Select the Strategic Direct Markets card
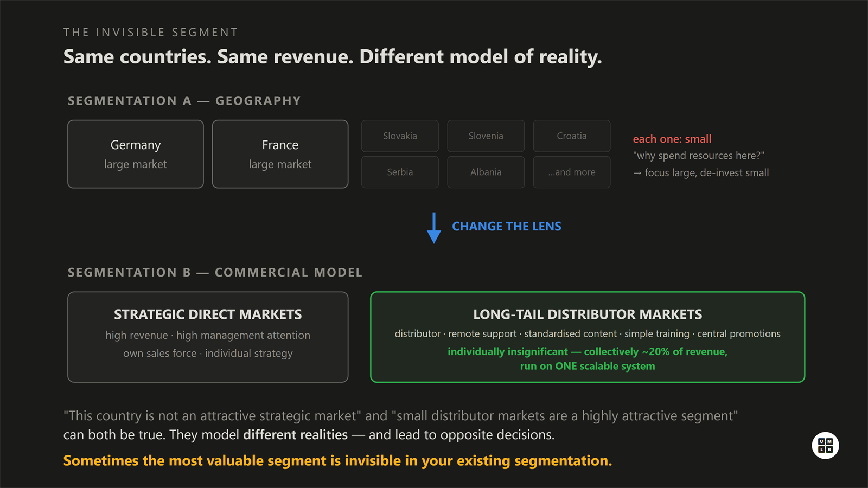 (208, 337)
